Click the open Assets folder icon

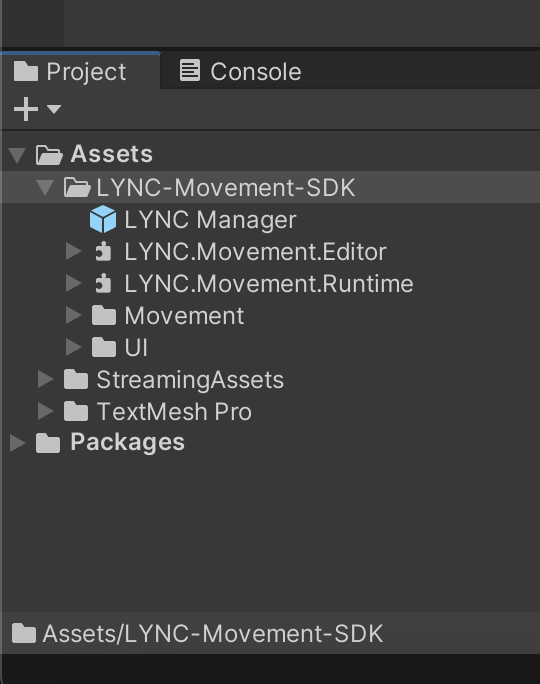pyautogui.click(x=49, y=155)
